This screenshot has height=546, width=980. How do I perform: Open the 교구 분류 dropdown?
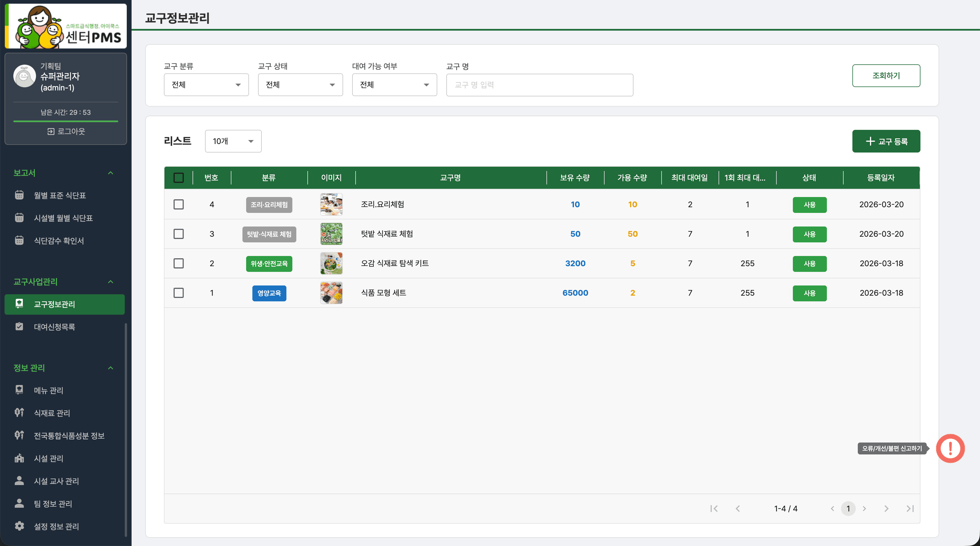click(x=206, y=85)
